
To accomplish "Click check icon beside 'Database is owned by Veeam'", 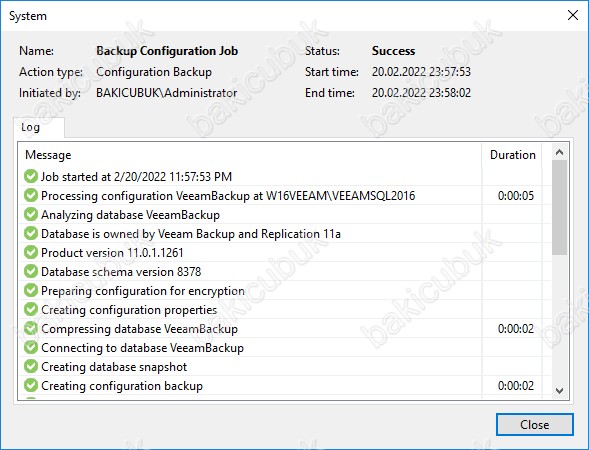I will pos(31,233).
